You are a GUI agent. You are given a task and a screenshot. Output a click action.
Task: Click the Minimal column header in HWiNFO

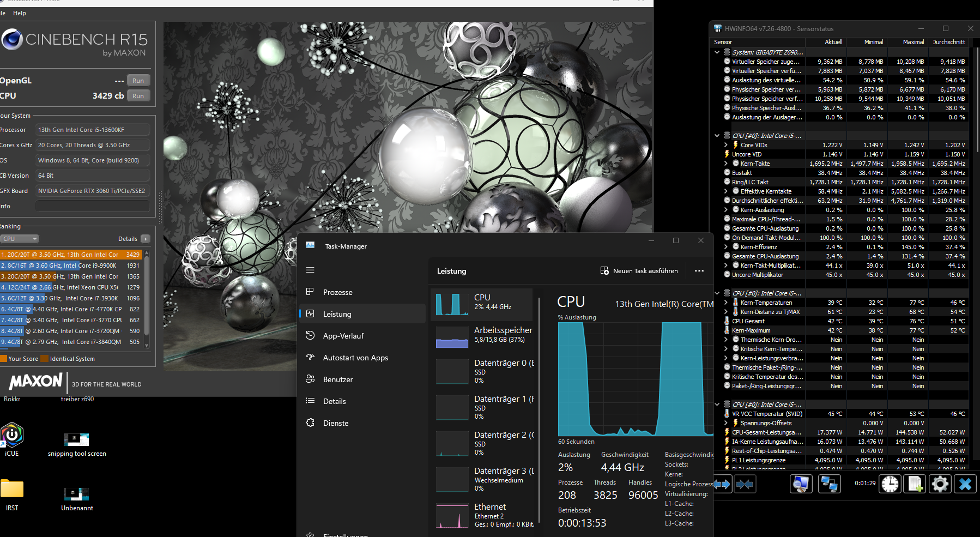[867, 42]
